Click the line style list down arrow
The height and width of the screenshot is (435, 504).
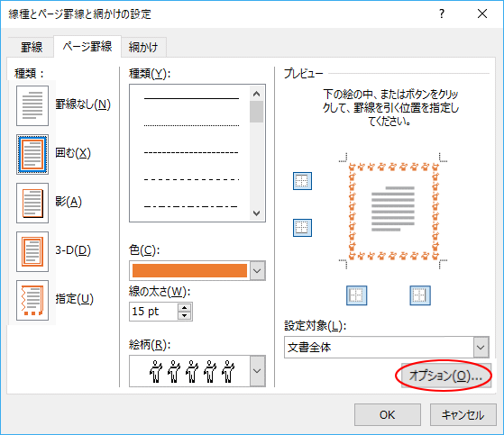(256, 213)
